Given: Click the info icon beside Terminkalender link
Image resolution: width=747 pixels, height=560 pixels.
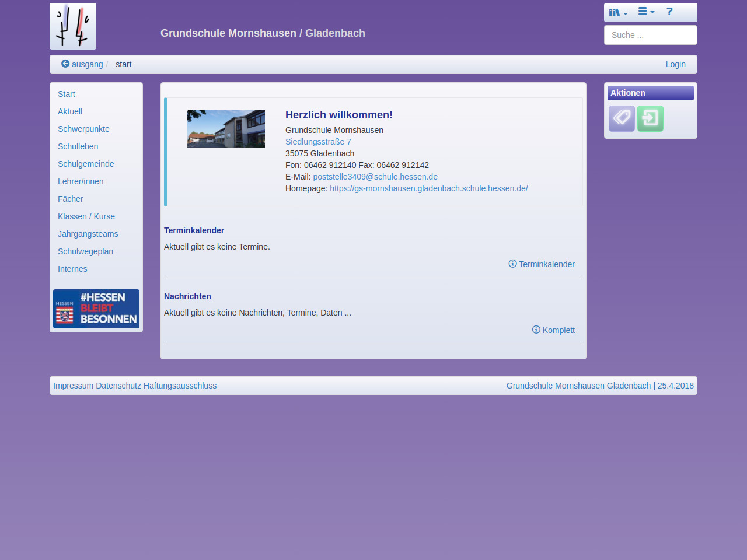Looking at the screenshot, I should coord(512,264).
